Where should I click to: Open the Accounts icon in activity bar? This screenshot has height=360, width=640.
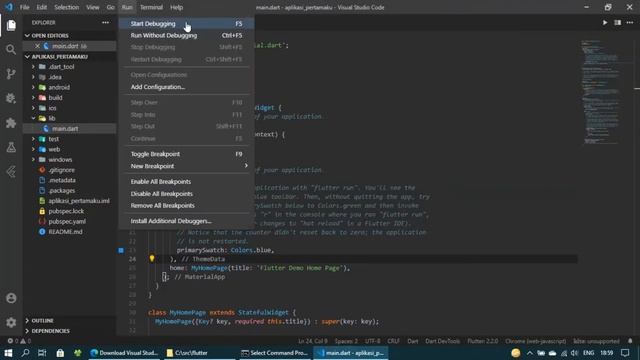11,298
